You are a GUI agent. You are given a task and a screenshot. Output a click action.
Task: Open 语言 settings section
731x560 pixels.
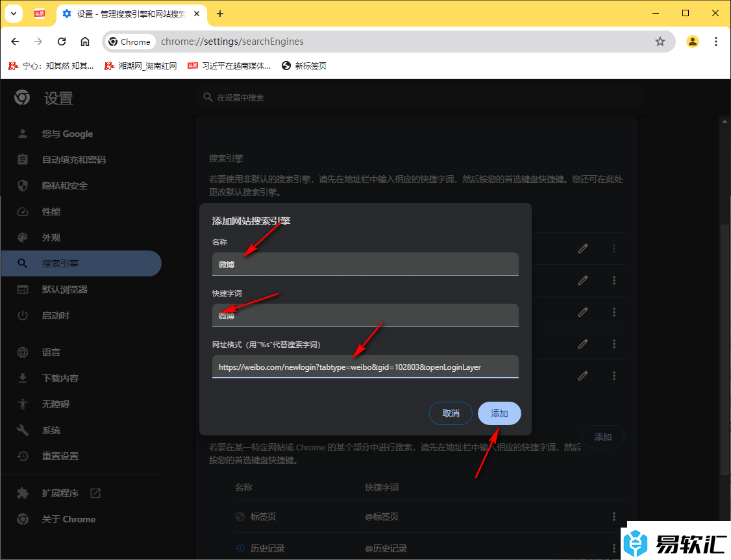(82, 352)
